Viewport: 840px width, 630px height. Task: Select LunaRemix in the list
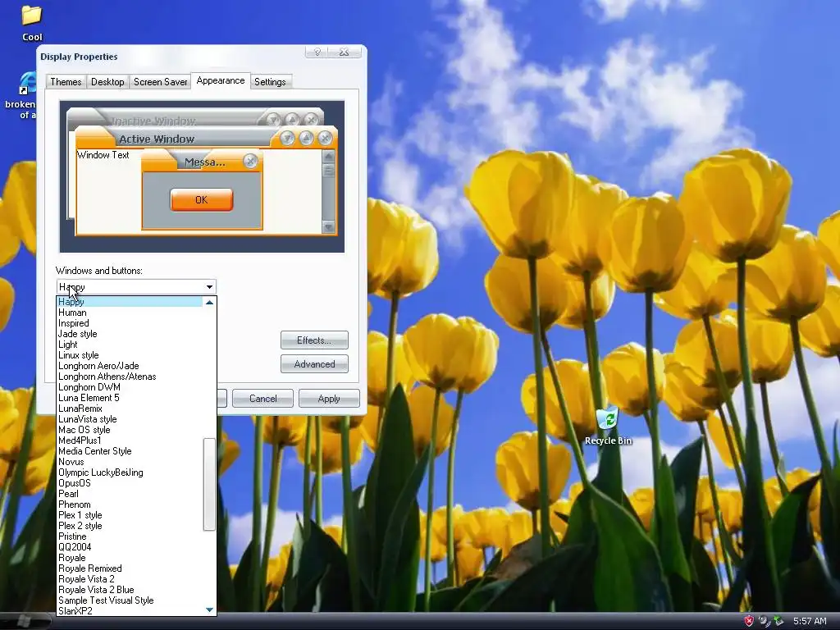(x=130, y=409)
